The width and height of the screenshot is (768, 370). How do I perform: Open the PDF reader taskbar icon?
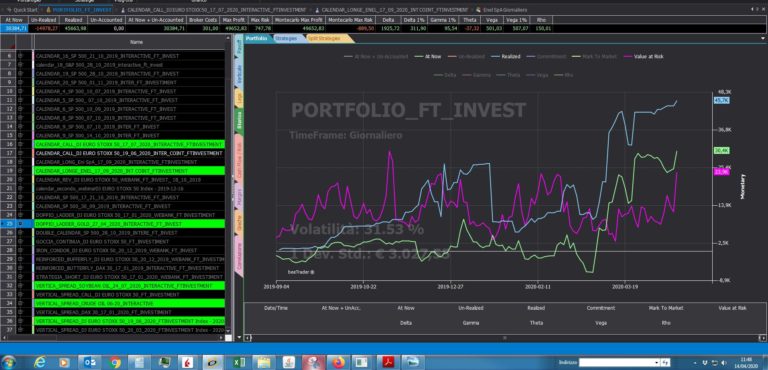pos(388,363)
